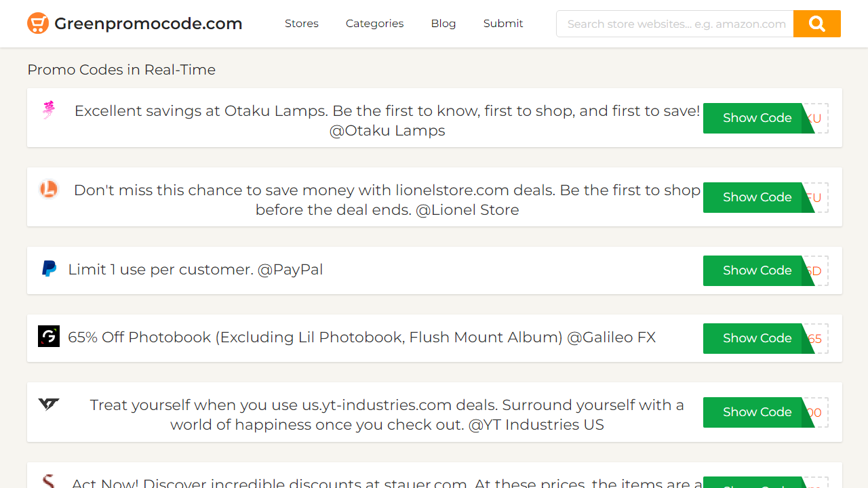This screenshot has width=868, height=488.
Task: Show Code for the Lionel Store deal
Action: coord(757,197)
